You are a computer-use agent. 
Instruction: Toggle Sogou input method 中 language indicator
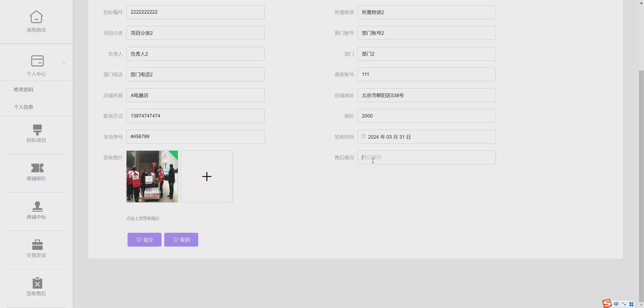(616, 304)
